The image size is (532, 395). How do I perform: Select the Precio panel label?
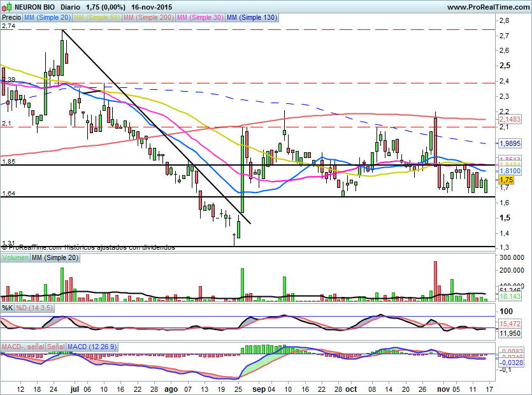[x=11, y=18]
